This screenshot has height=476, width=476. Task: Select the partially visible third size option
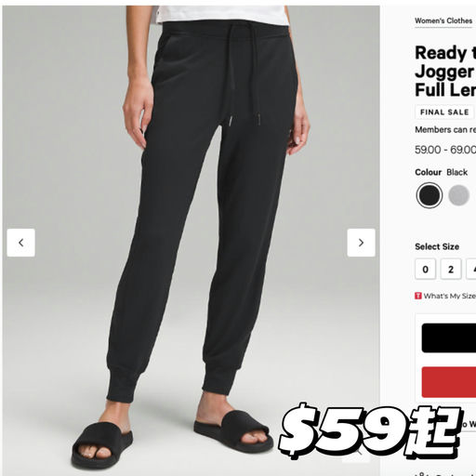tap(471, 269)
